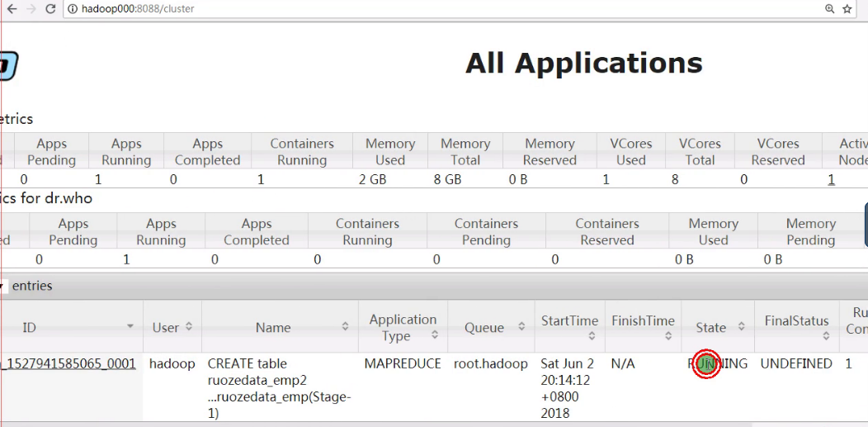
Task: Click the UNDEFINED final status cell
Action: click(796, 364)
